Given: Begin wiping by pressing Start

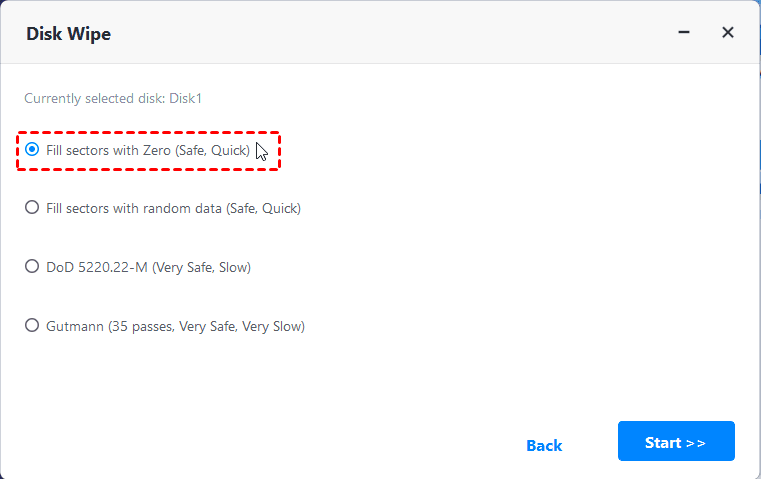Looking at the screenshot, I should pyautogui.click(x=676, y=442).
